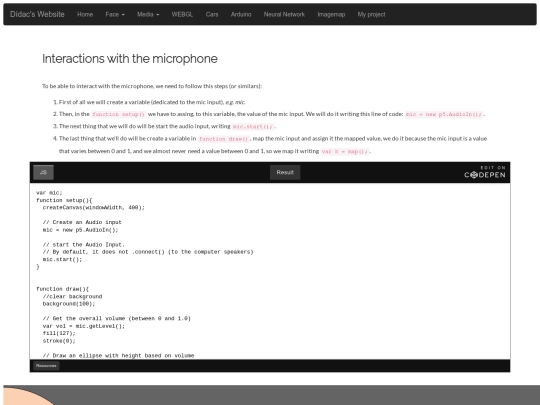Click code line 'var vol = mic.getLevel();'

(x=84, y=326)
